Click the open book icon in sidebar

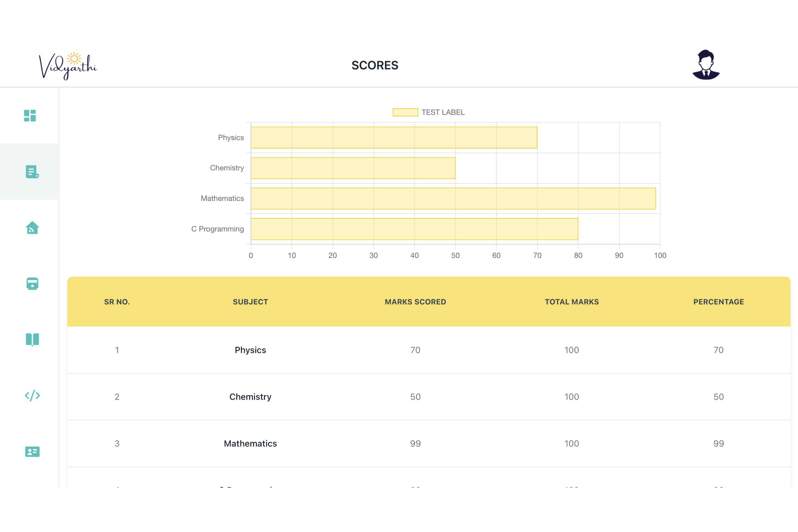(32, 339)
